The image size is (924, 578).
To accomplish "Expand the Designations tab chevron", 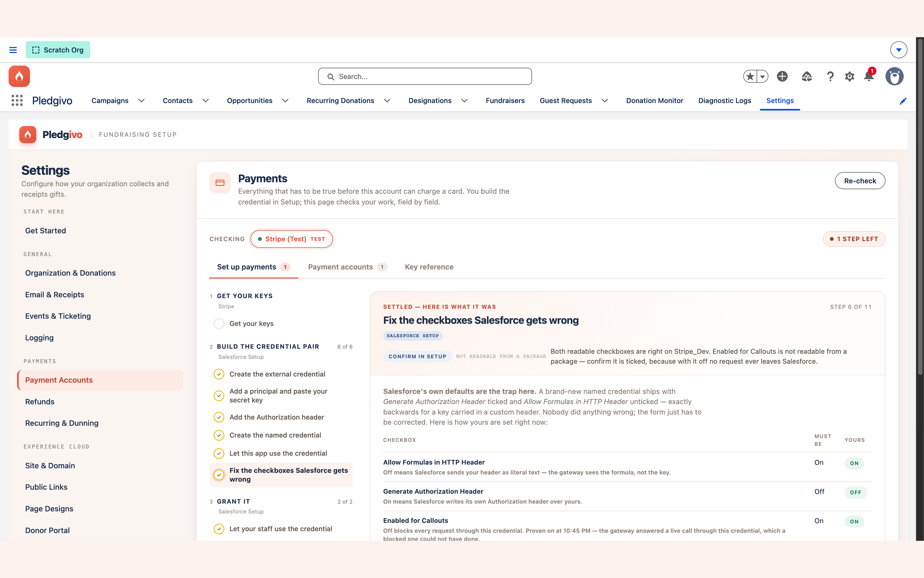I will [x=465, y=101].
